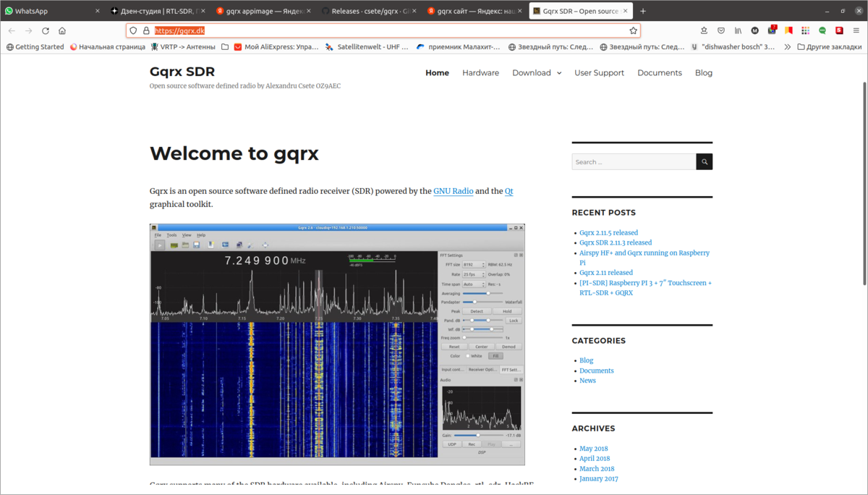Open the green chat bubble extension
The height and width of the screenshot is (495, 868).
pos(822,30)
